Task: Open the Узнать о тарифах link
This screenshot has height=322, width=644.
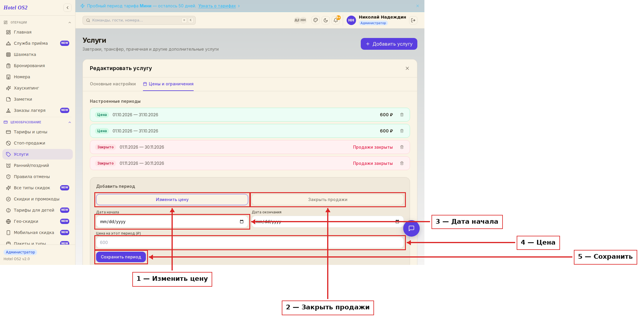Action: tap(217, 6)
